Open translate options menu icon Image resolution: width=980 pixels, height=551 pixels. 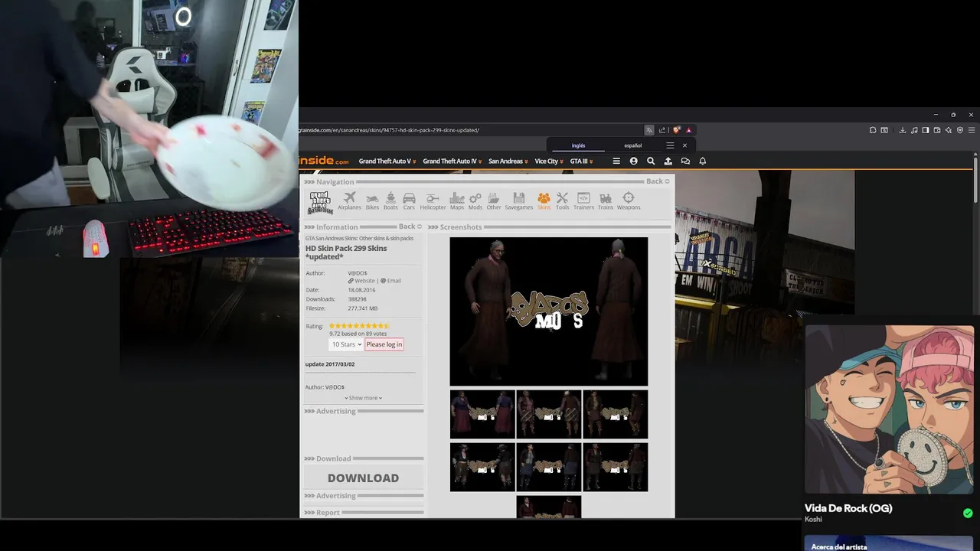(670, 145)
